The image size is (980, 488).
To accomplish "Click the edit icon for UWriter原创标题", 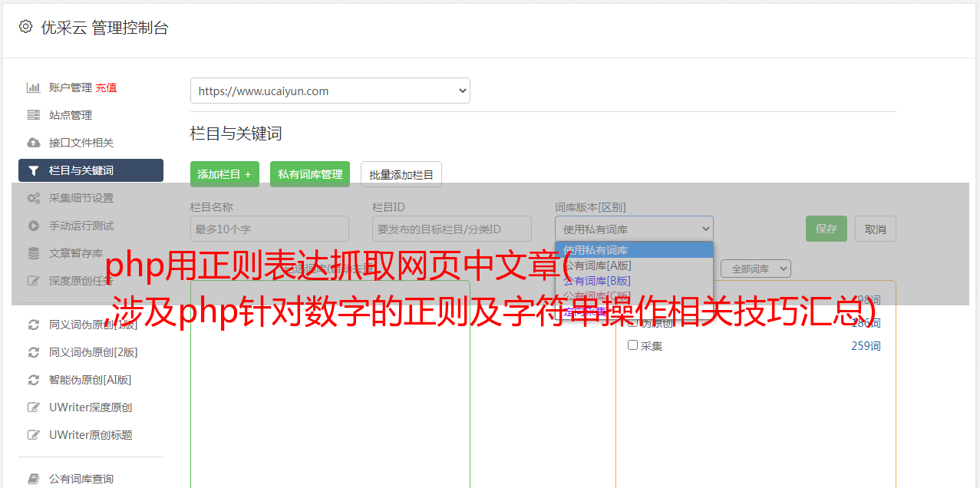I will pos(33,435).
